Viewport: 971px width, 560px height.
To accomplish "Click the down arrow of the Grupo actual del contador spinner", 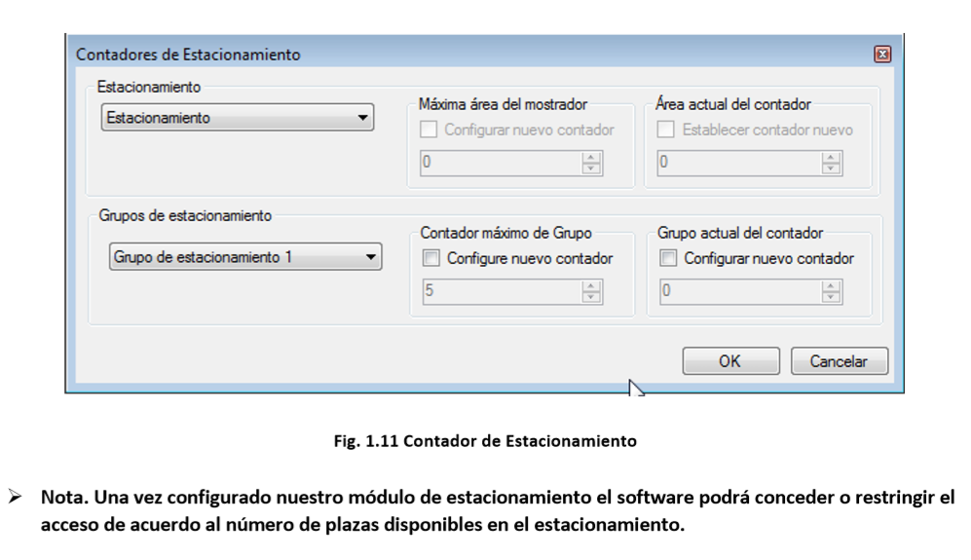I will [831, 297].
